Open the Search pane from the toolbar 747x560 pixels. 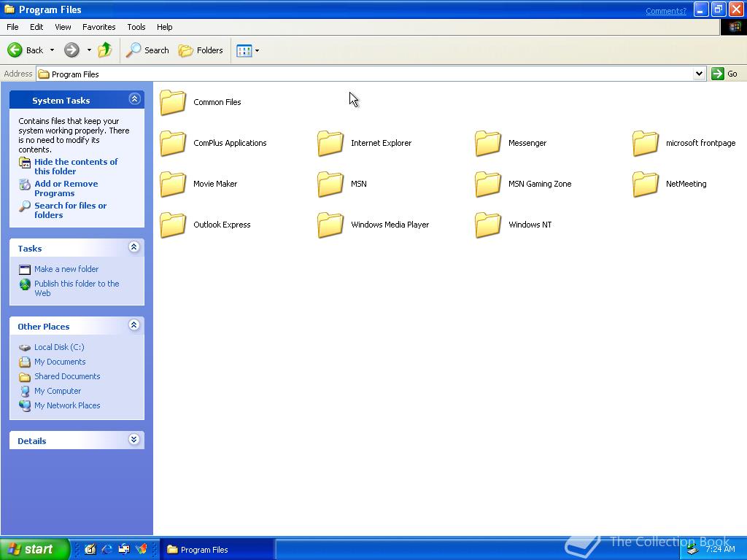point(147,50)
